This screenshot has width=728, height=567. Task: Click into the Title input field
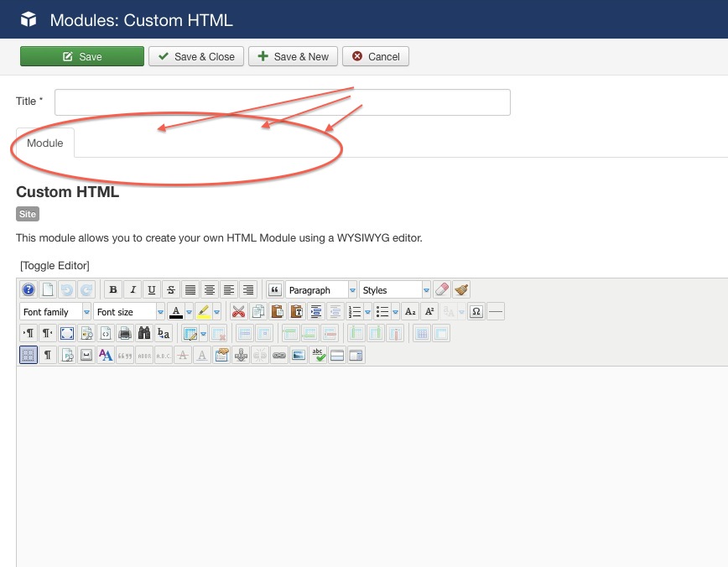[x=283, y=102]
